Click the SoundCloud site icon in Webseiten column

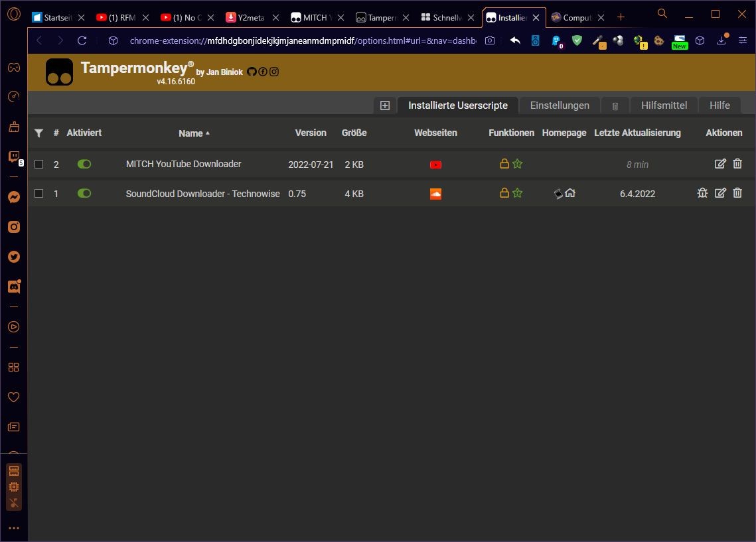435,194
